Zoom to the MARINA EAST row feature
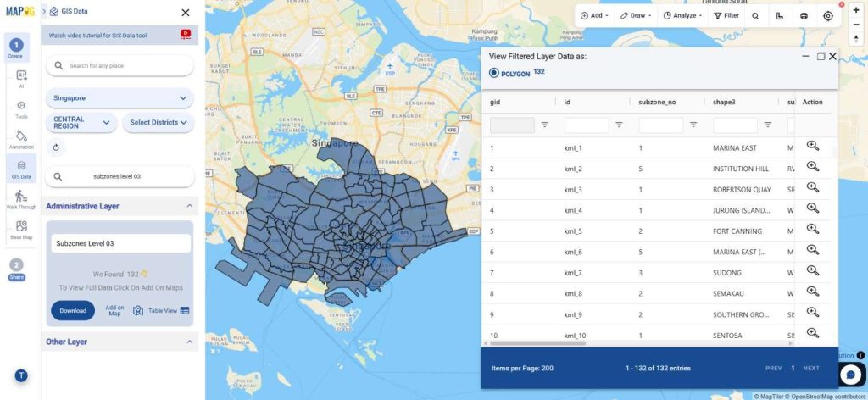This screenshot has height=400, width=868. tap(812, 146)
